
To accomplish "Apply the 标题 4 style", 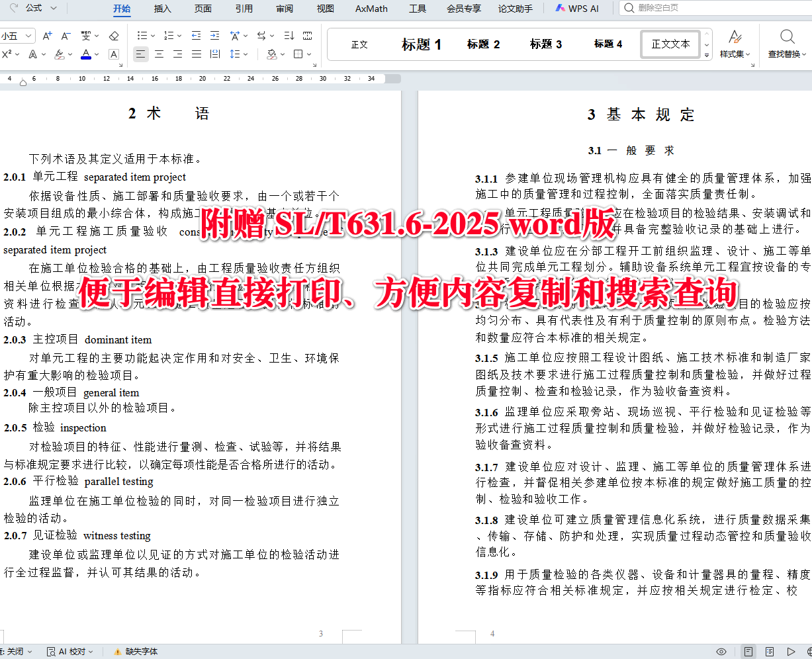I will click(x=608, y=44).
